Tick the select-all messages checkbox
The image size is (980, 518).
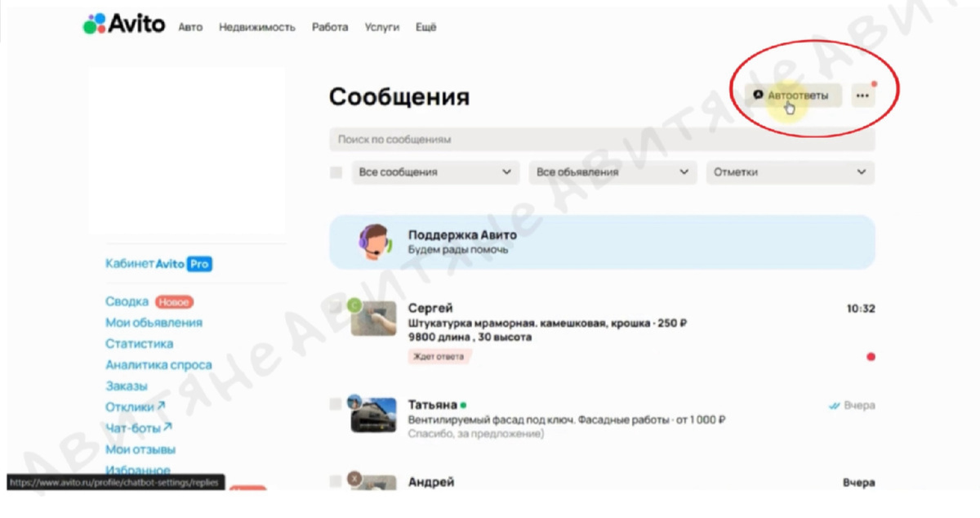[x=336, y=172]
